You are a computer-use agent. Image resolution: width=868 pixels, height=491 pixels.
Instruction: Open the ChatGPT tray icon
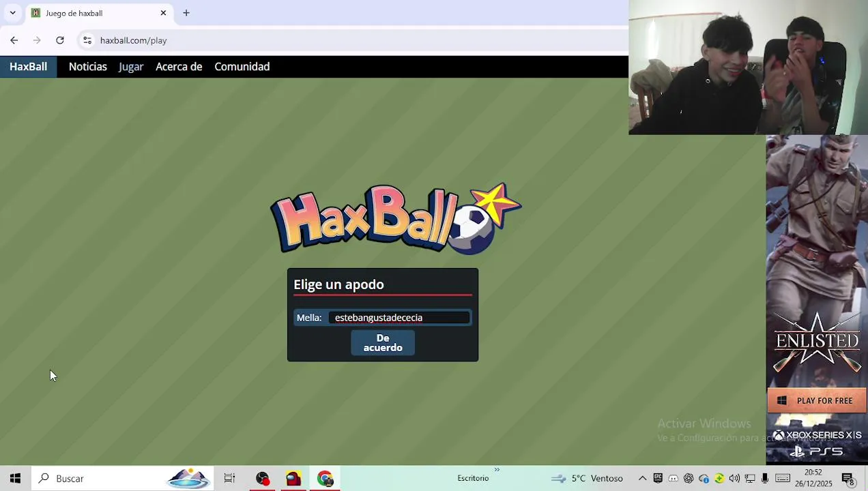[689, 479]
